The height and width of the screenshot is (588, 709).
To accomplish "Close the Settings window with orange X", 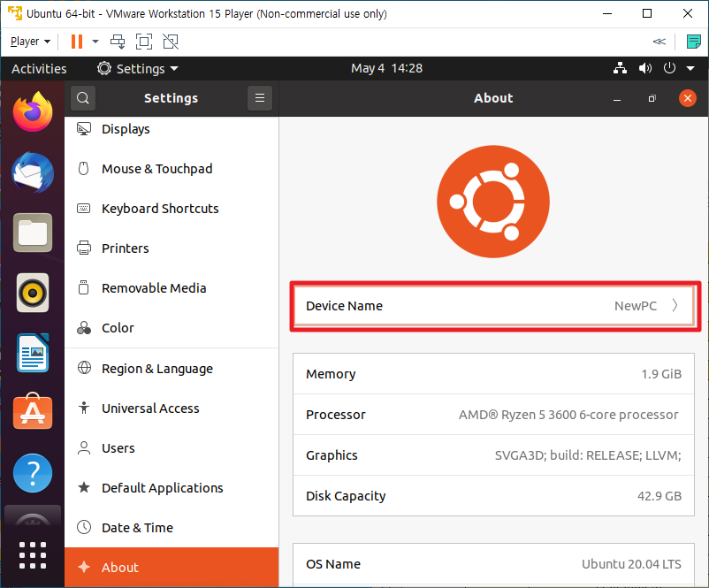I will click(687, 98).
